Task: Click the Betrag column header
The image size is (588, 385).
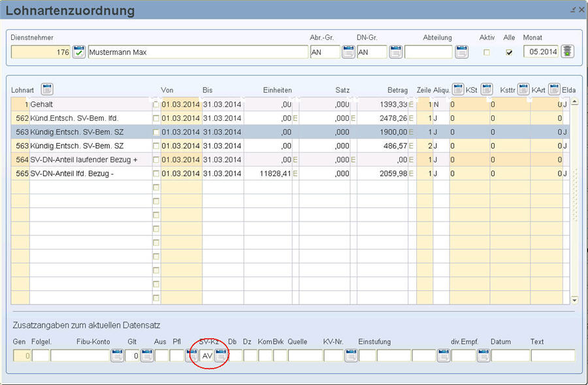Action: tap(397, 90)
